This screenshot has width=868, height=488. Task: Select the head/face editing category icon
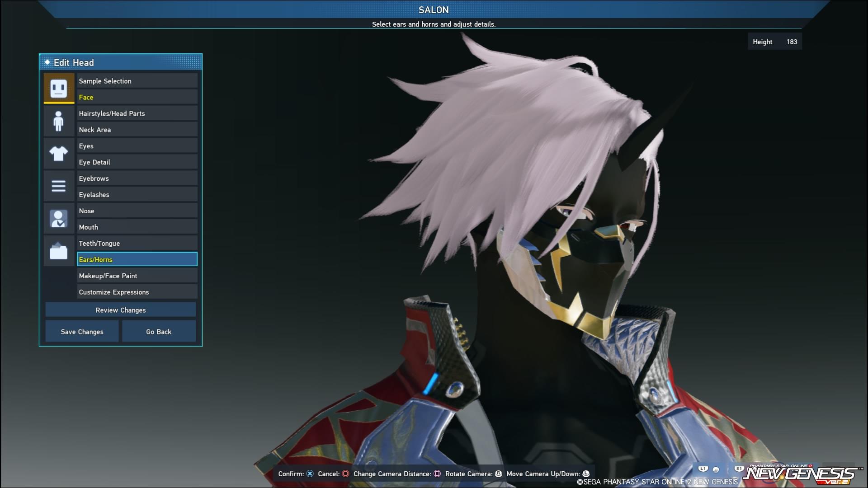coord(59,88)
